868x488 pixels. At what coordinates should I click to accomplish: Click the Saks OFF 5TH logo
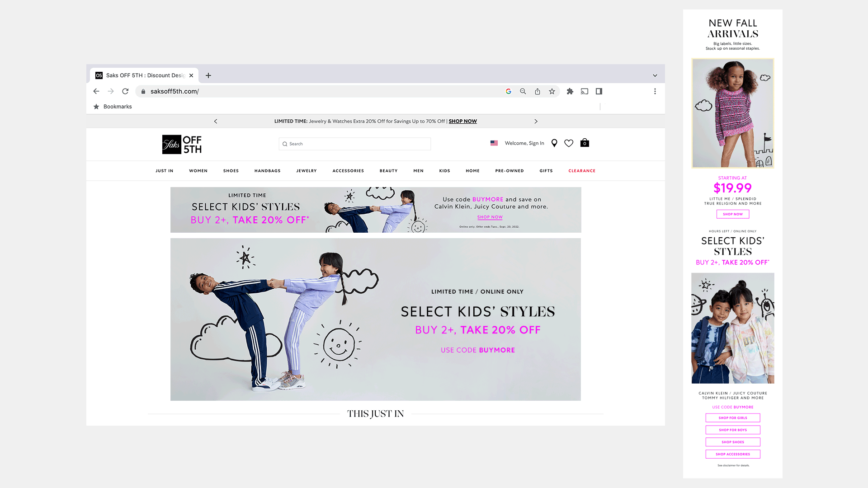[x=182, y=145]
